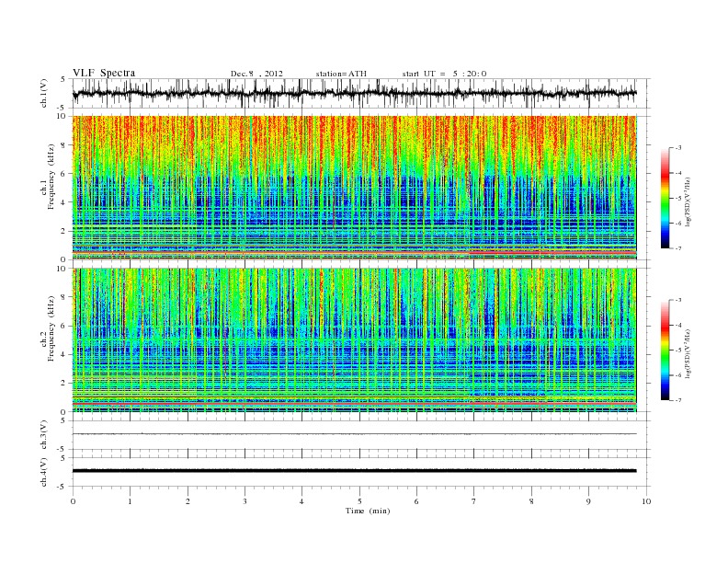Click the thick black ch.4 voltage trace
The image size is (728, 563).
355,471
